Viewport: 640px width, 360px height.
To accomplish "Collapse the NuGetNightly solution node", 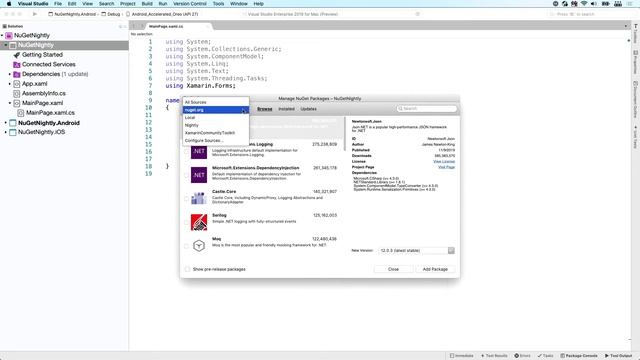I will pyautogui.click(x=2, y=36).
